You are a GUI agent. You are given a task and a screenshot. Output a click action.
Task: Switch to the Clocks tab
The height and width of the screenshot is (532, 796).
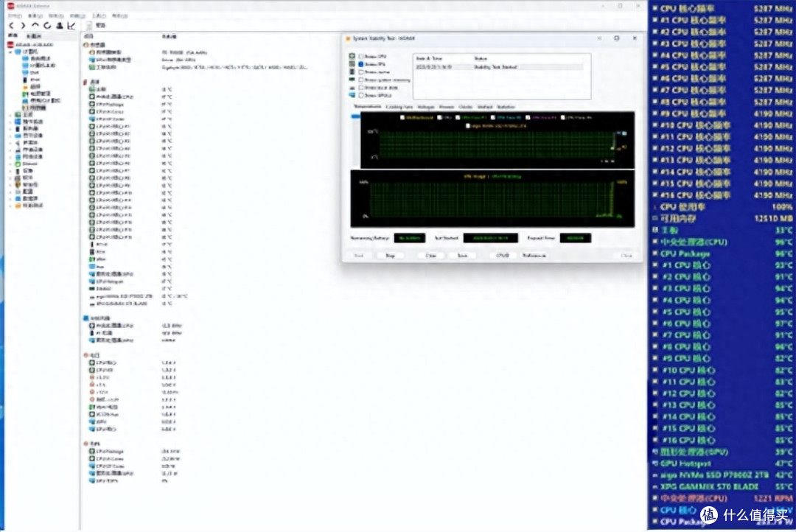click(466, 107)
